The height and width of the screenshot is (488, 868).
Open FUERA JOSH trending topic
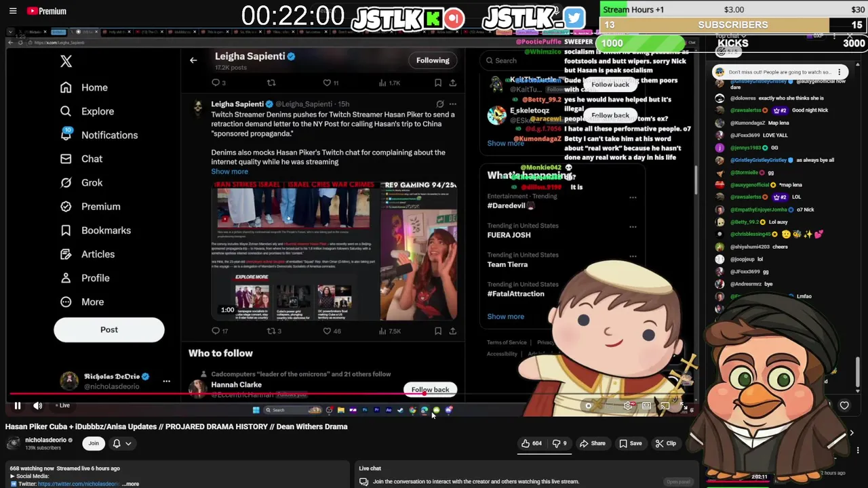[x=509, y=235]
